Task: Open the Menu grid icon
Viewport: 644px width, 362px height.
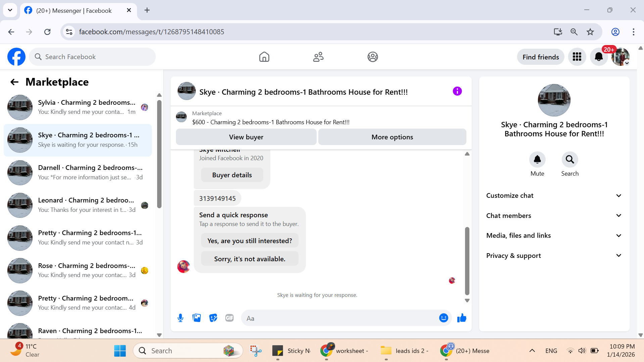Action: click(577, 57)
